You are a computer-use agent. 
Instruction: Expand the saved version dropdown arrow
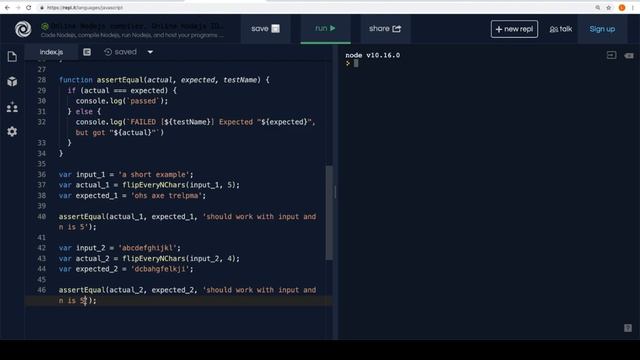(150, 52)
